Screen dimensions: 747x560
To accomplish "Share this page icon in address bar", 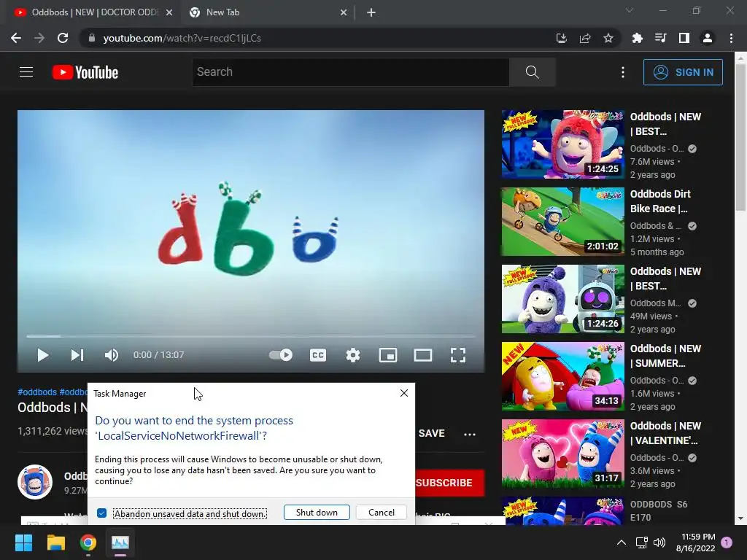I will [x=585, y=38].
